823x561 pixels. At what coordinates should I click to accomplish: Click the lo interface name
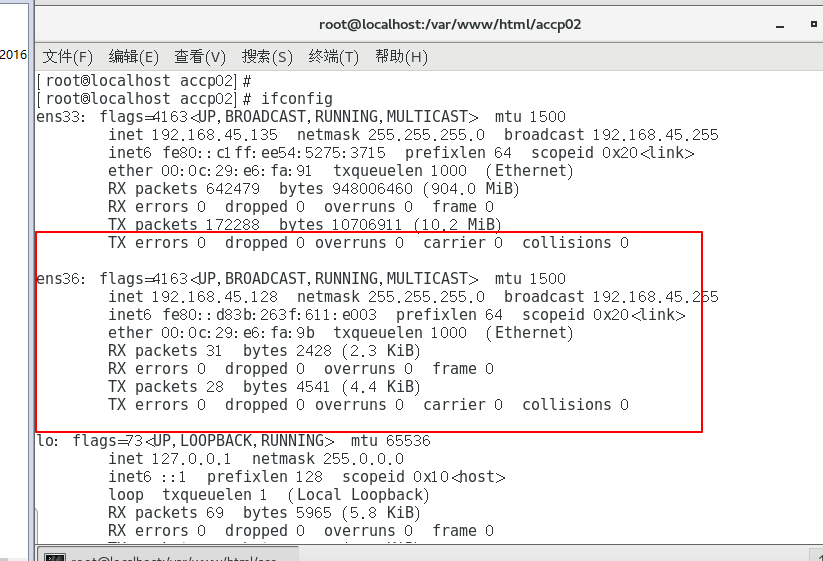(47, 441)
